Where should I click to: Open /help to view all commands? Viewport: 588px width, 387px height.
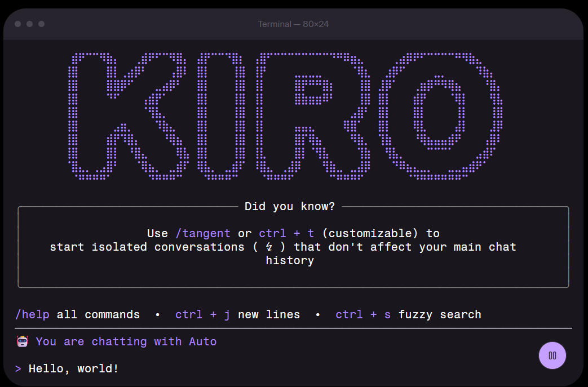coord(31,314)
